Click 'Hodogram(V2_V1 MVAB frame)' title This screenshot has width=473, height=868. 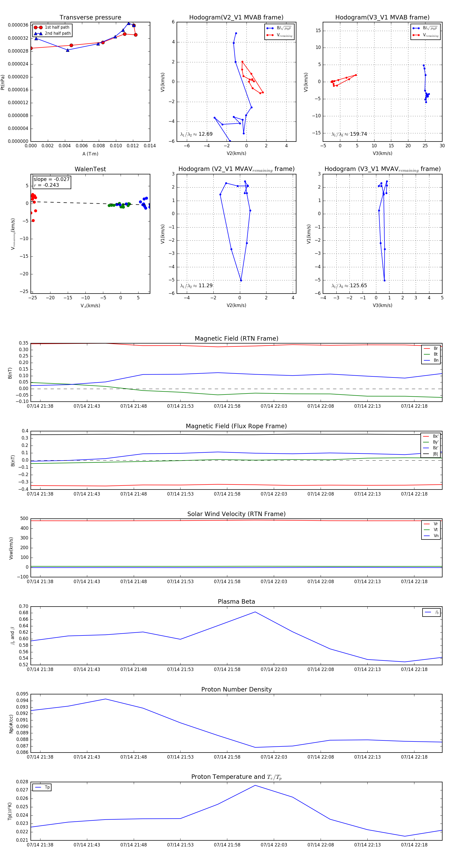click(236, 18)
